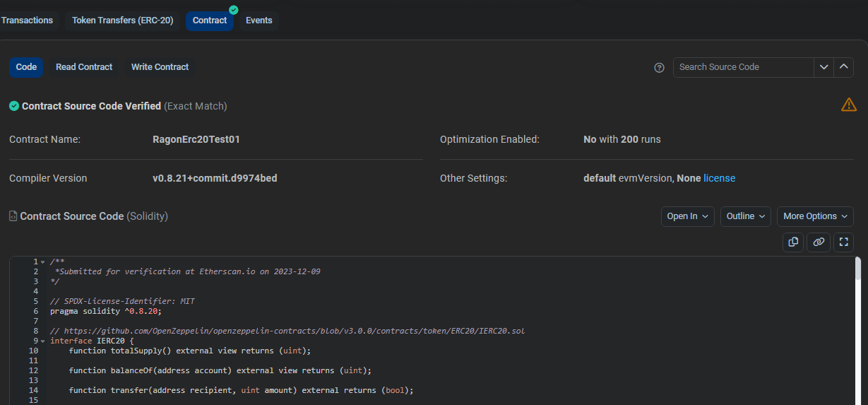
Task: Click the green verified checkmark icon
Action: point(14,106)
